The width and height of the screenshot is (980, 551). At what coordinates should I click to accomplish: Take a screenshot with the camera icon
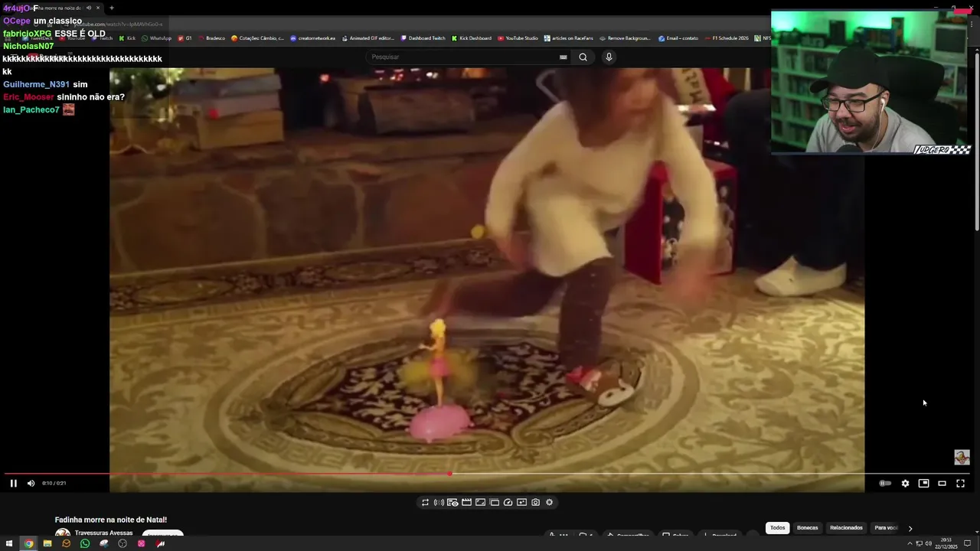[x=535, y=502]
